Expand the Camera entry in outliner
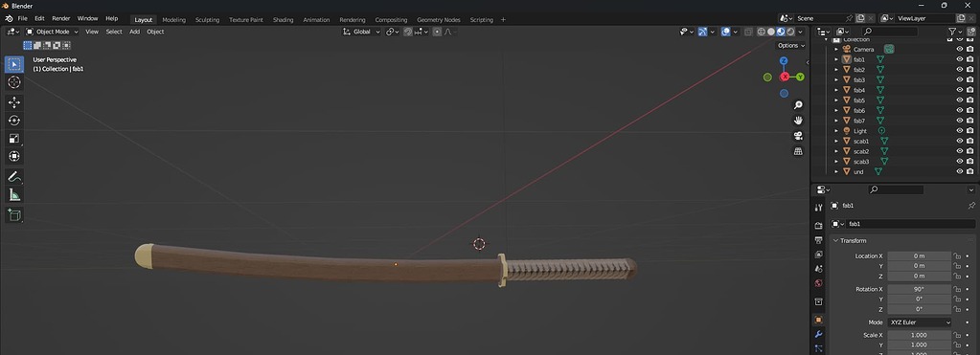 click(836, 50)
